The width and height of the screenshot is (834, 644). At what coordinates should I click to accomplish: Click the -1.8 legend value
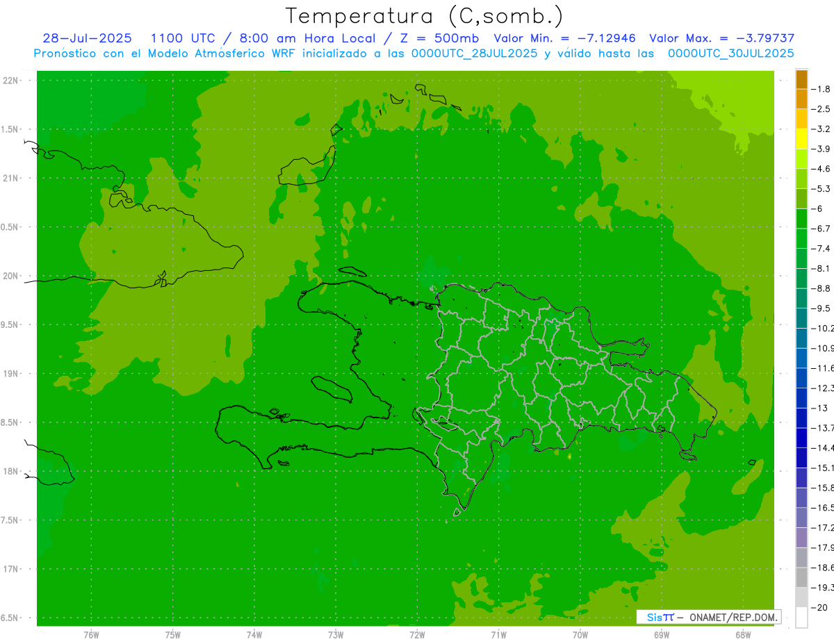pos(821,89)
